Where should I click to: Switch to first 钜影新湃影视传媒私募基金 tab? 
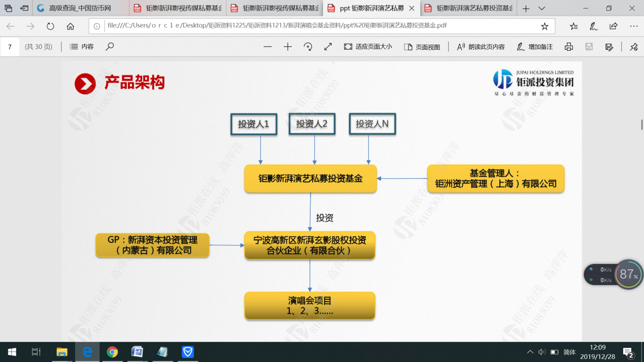coord(177,9)
